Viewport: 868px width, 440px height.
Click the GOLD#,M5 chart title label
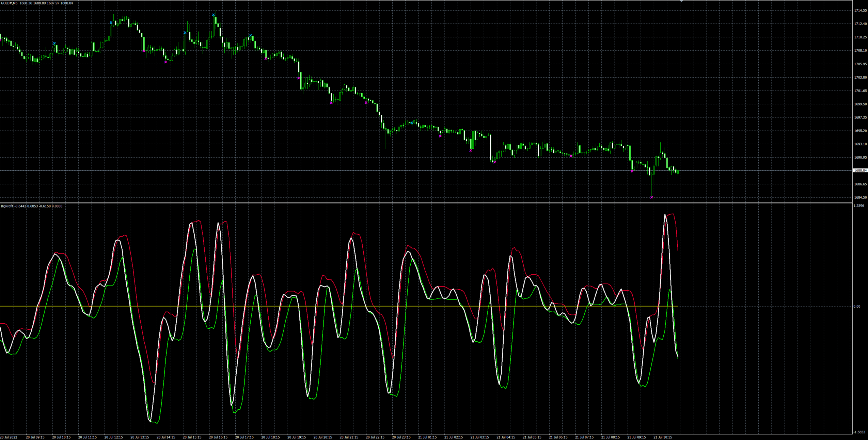pyautogui.click(x=9, y=3)
